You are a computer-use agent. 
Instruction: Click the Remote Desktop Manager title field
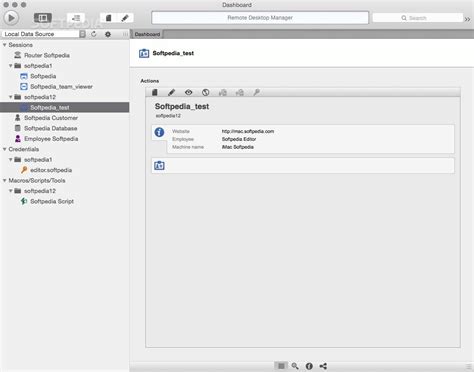pyautogui.click(x=260, y=18)
